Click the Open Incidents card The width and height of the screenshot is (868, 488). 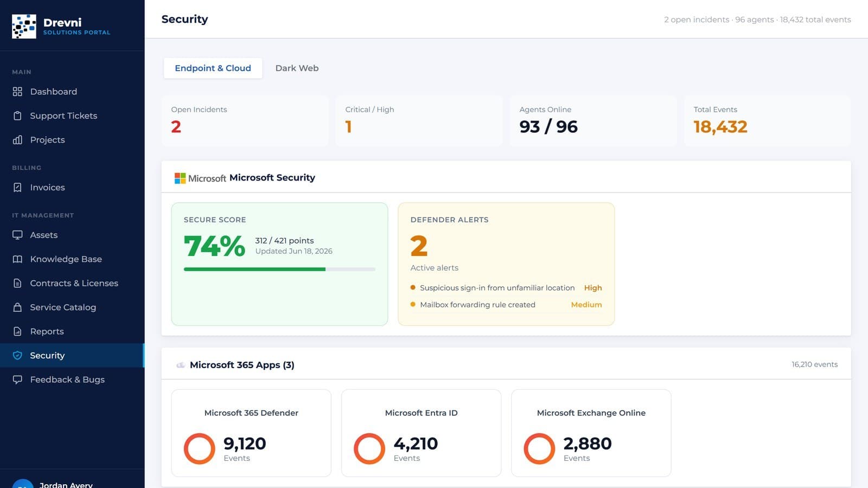point(245,121)
